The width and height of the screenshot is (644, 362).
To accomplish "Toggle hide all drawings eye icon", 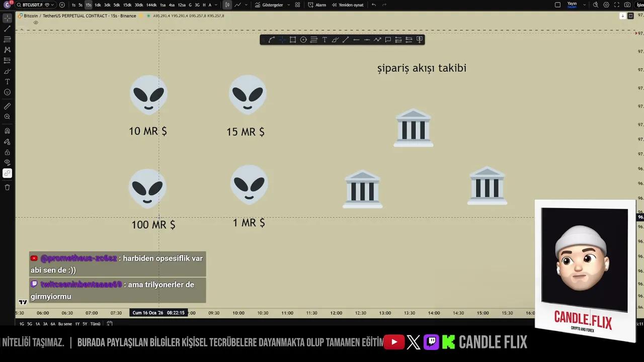I will 7,162.
